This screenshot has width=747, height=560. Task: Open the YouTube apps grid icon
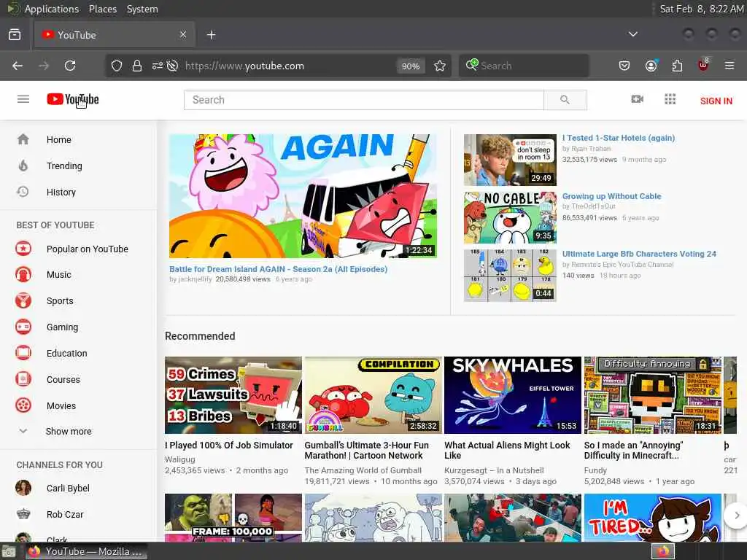670,99
